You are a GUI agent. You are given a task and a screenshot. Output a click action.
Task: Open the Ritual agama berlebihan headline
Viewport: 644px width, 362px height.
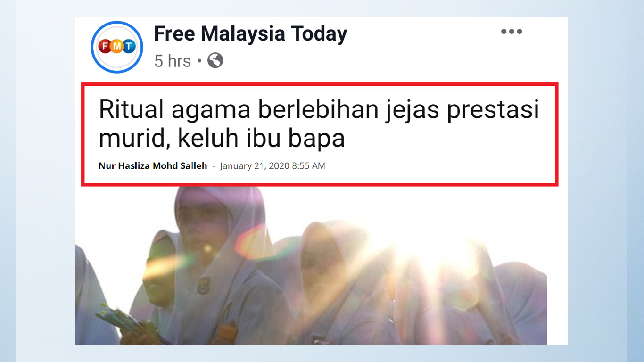coord(319,124)
